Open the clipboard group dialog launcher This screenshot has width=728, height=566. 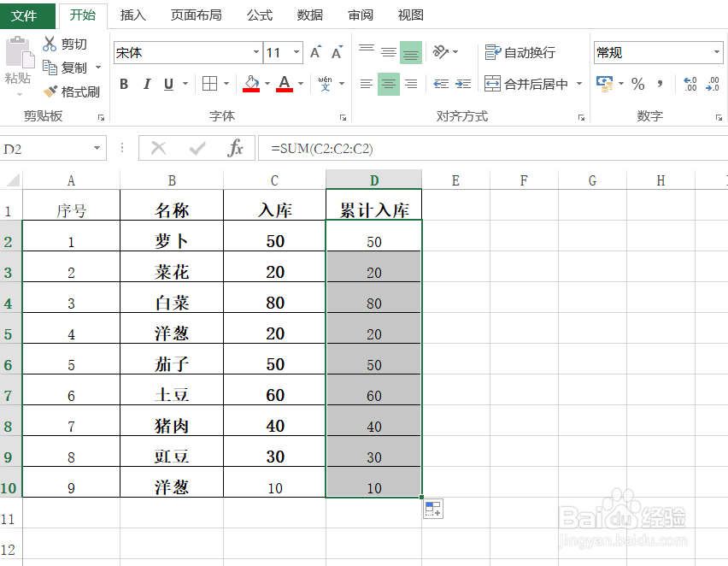click(x=101, y=118)
